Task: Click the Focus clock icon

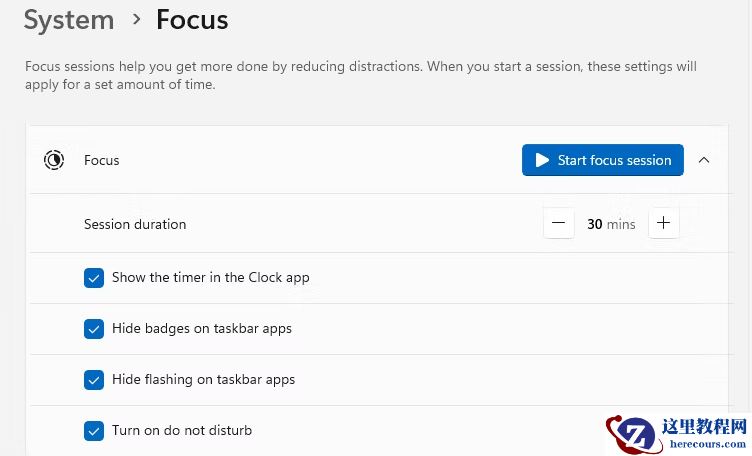Action: coord(54,160)
